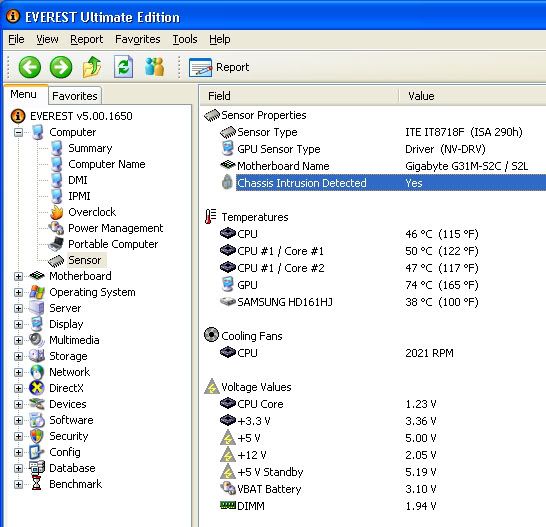This screenshot has width=546, height=527.
Task: Open the Report wizard toolbar button
Action: click(219, 67)
